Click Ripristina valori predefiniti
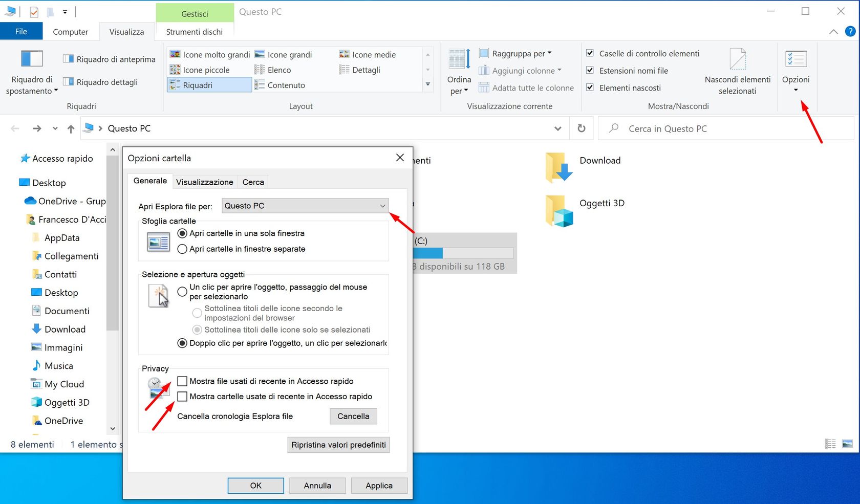 (338, 445)
